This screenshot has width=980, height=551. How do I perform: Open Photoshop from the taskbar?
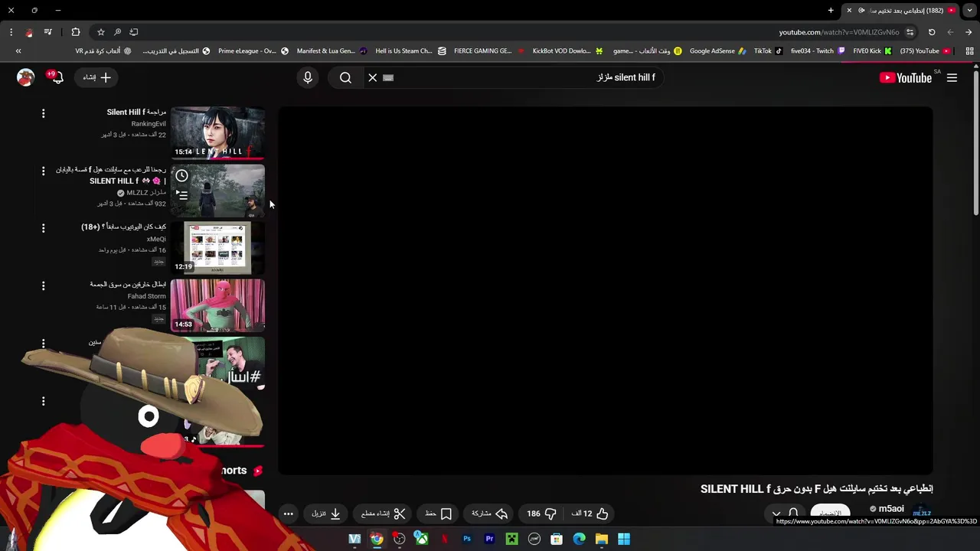click(467, 539)
